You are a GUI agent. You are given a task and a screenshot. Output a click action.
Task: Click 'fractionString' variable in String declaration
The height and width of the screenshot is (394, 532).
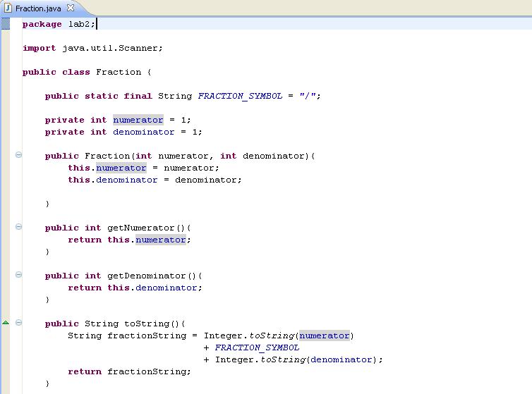coord(147,335)
